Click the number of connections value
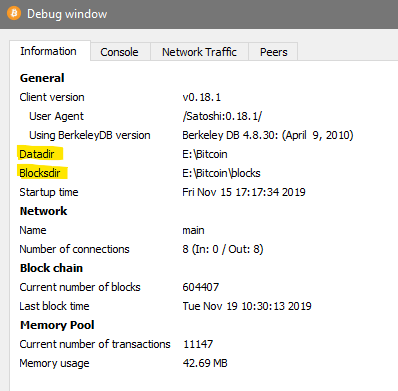The image size is (398, 391). [223, 249]
